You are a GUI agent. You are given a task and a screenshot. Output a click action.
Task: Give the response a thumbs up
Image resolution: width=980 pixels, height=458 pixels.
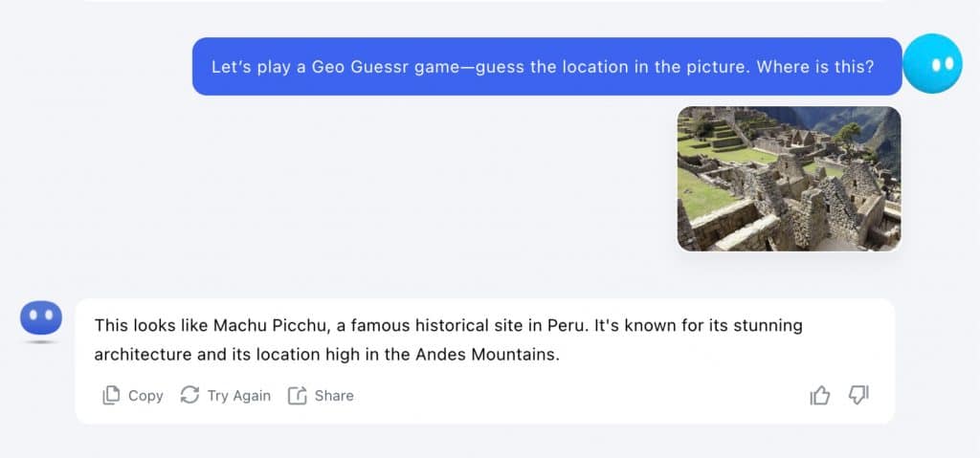point(820,395)
